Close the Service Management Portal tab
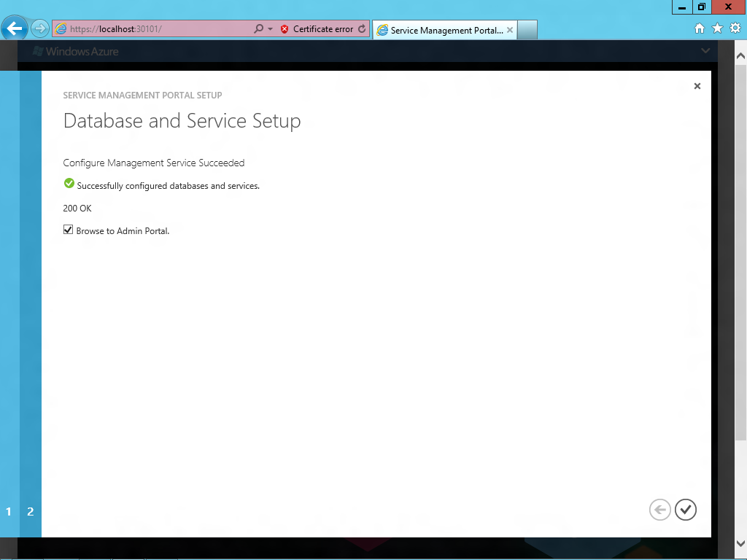The image size is (747, 560). [x=510, y=29]
